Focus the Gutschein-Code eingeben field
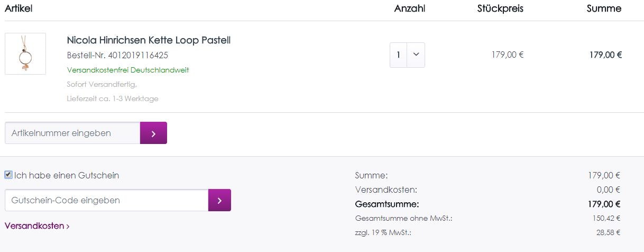Image resolution: width=644 pixels, height=252 pixels. pyautogui.click(x=106, y=200)
